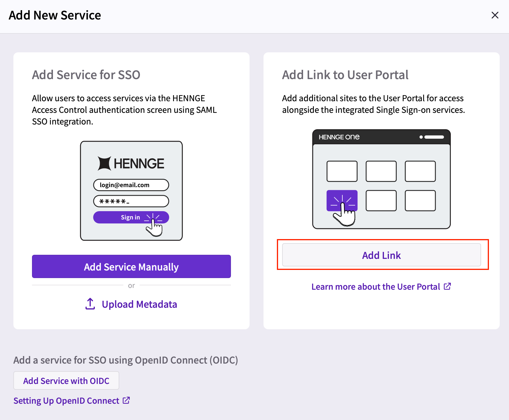Click external-link icon after OpenID Connect link
This screenshot has width=509, height=420.
[x=126, y=400]
